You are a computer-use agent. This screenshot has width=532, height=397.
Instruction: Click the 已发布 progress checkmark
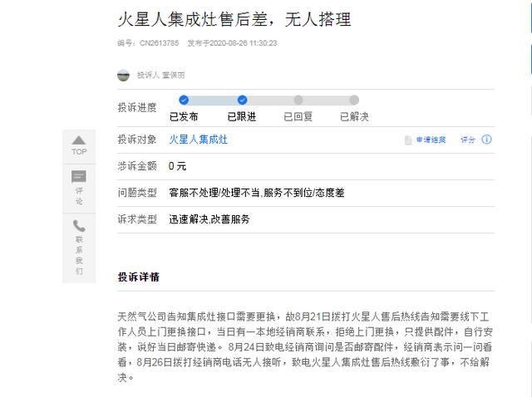coord(184,100)
